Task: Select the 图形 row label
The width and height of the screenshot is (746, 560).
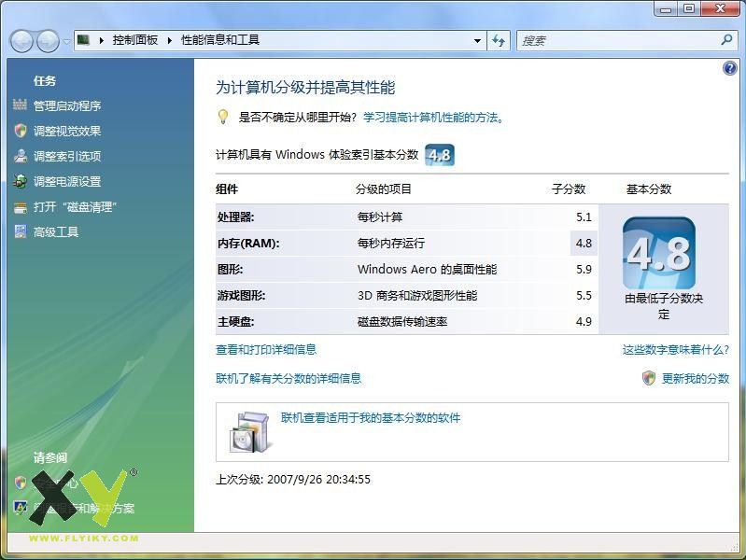Action: 231,270
